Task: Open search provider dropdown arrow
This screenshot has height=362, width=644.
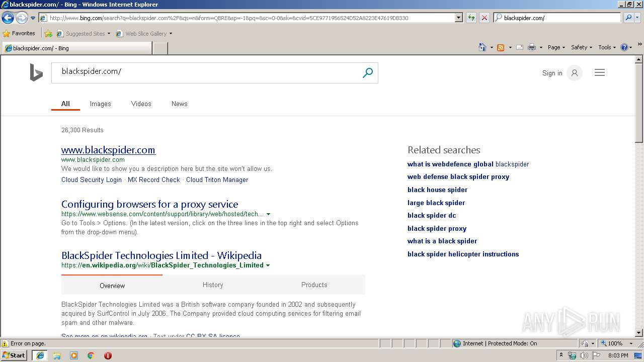Action: (x=637, y=18)
